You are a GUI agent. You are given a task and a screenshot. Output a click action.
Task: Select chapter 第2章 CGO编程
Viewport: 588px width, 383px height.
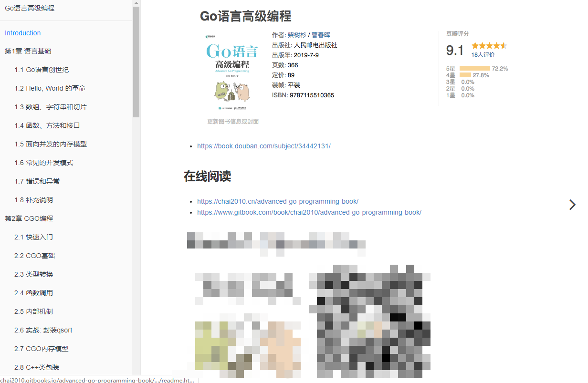click(29, 218)
